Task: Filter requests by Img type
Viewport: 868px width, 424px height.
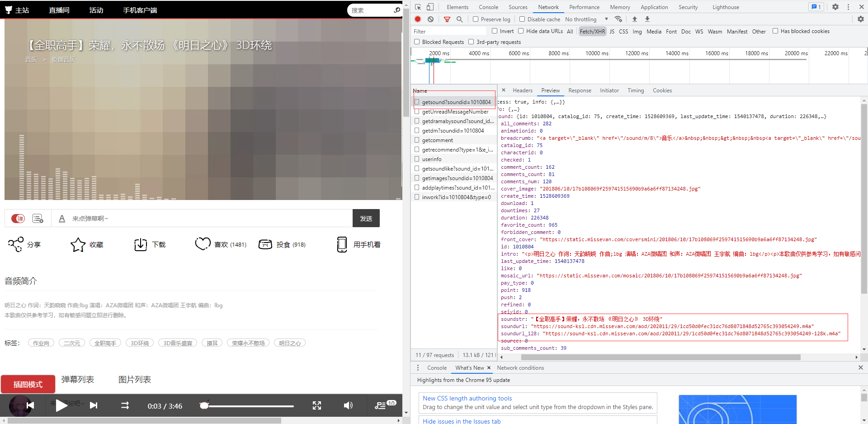Action: click(637, 31)
